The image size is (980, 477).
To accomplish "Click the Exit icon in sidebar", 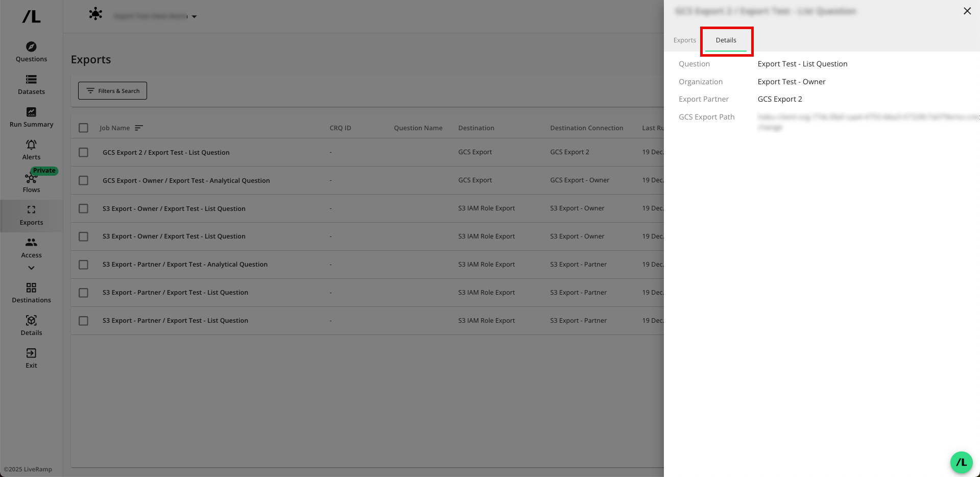I will [31, 353].
